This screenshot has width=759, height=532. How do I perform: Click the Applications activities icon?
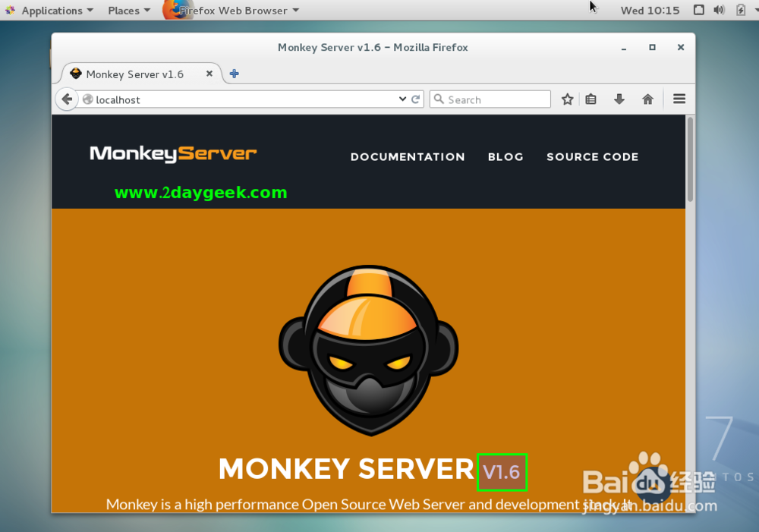[10, 10]
